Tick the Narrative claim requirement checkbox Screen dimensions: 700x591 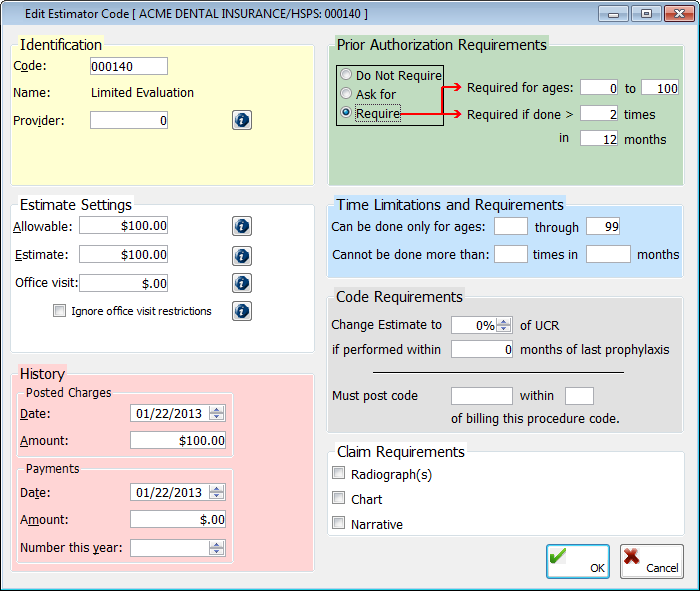[x=339, y=523]
